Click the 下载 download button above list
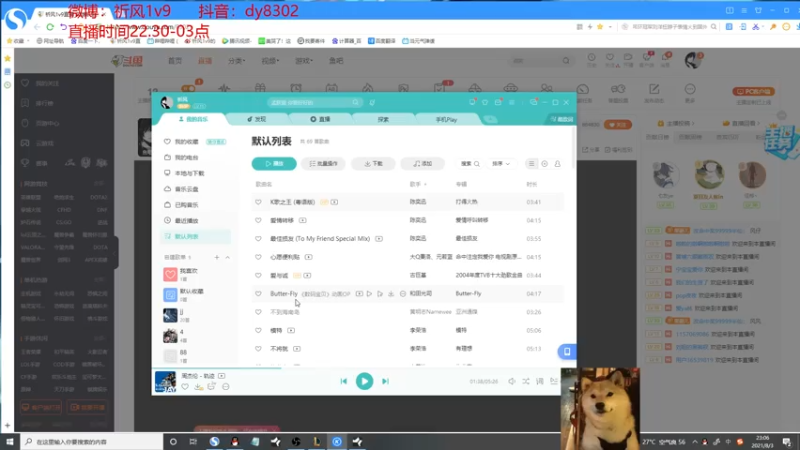 (x=373, y=164)
